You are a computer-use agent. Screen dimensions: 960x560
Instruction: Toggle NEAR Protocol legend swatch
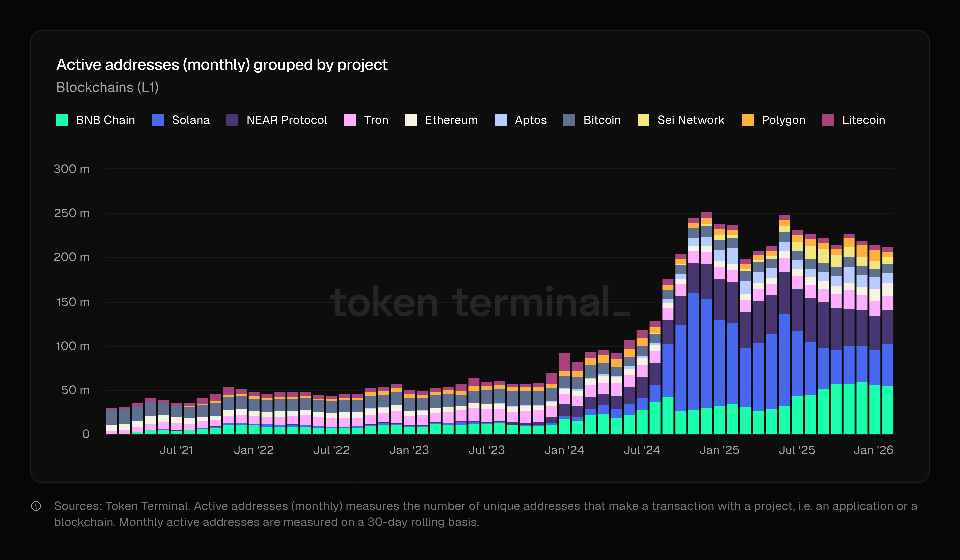pos(232,120)
